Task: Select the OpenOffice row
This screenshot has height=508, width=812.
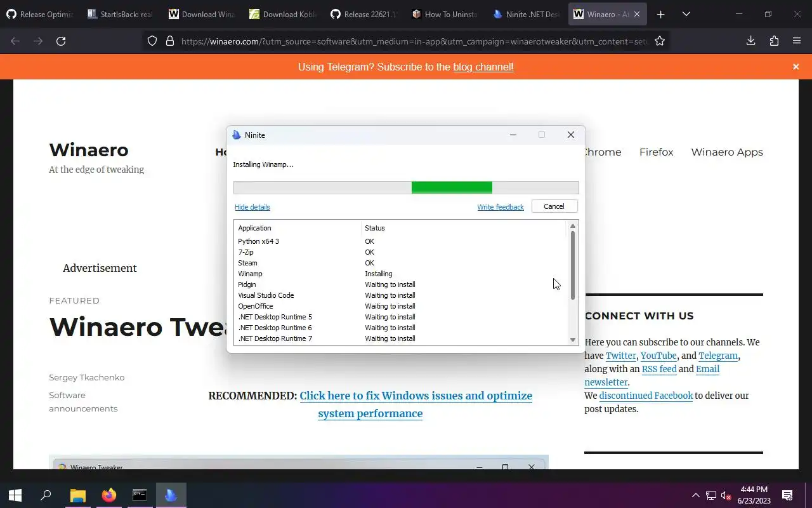Action: point(400,306)
